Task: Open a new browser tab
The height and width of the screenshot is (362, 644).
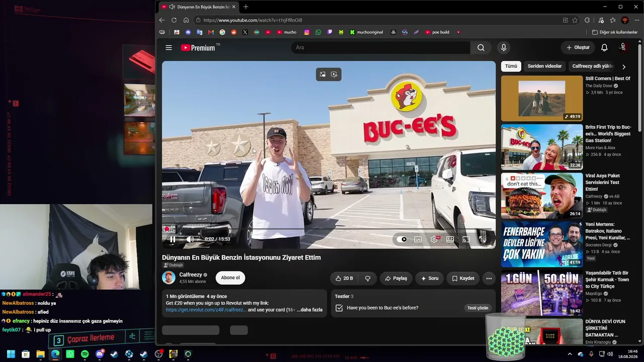Action: (246, 7)
